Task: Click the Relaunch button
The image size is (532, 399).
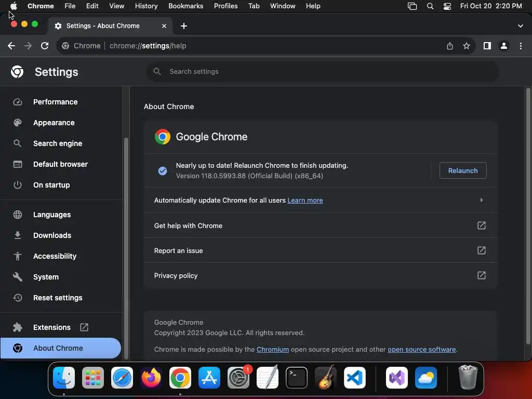Action: click(x=463, y=170)
